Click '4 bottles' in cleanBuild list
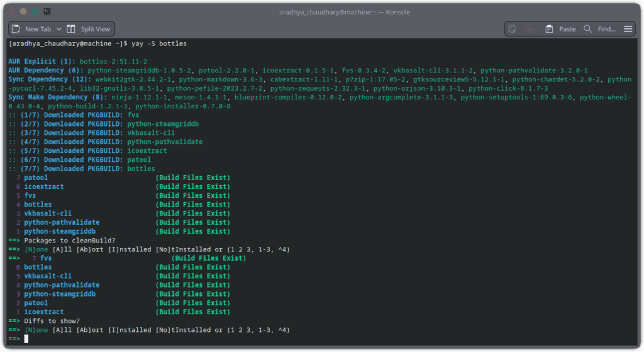Image resolution: width=644 pixels, height=352 pixels. click(x=34, y=205)
